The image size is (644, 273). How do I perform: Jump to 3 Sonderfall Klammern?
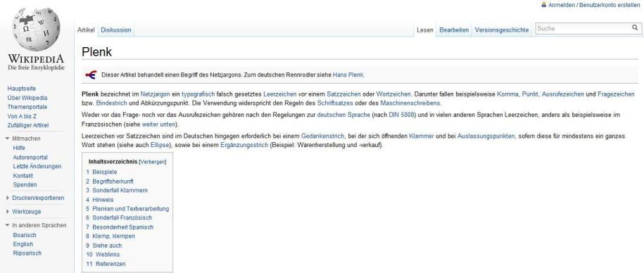[x=117, y=191]
